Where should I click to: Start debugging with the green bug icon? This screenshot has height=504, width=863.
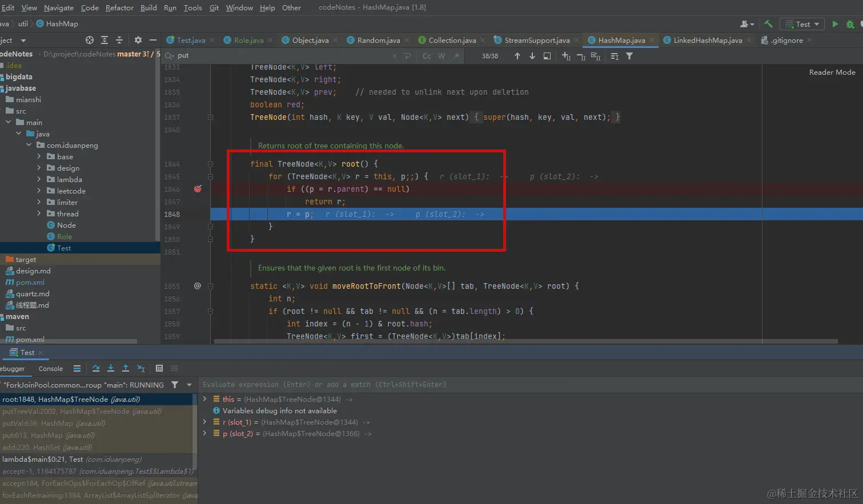click(850, 24)
